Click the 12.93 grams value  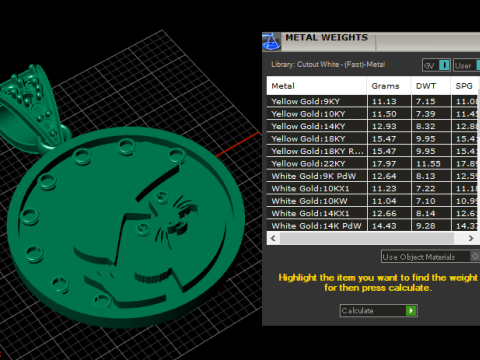[x=384, y=126]
